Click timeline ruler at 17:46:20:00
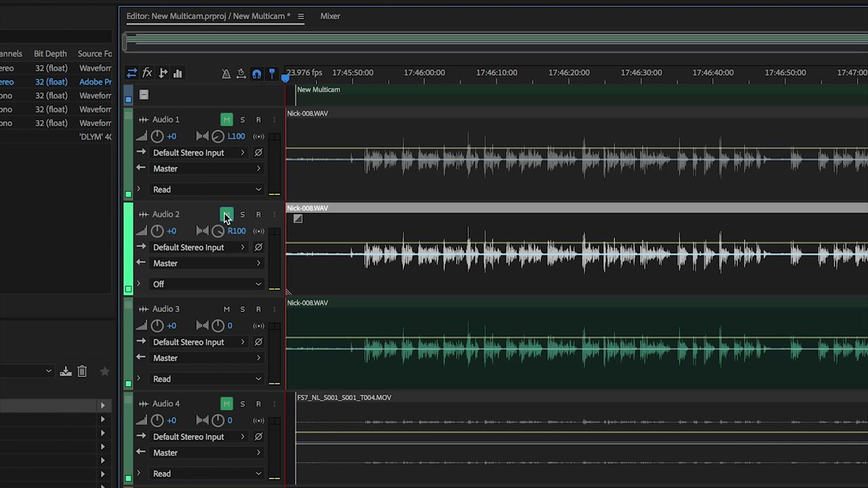This screenshot has width=868, height=488. pyautogui.click(x=568, y=73)
